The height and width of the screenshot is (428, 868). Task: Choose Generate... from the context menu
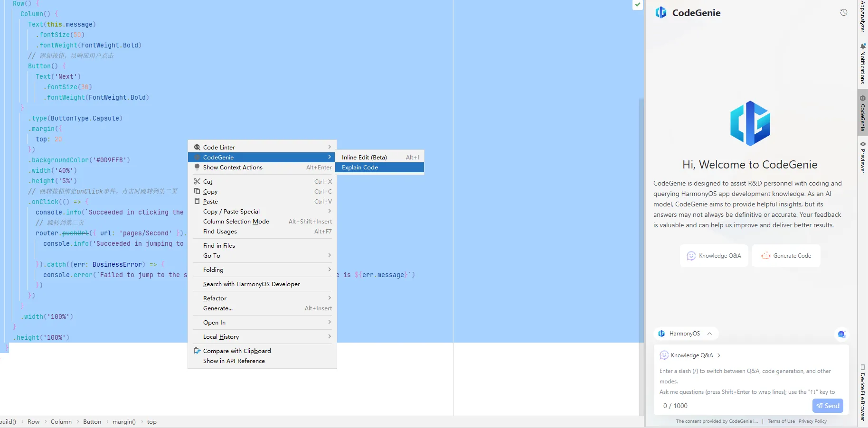pyautogui.click(x=262, y=308)
